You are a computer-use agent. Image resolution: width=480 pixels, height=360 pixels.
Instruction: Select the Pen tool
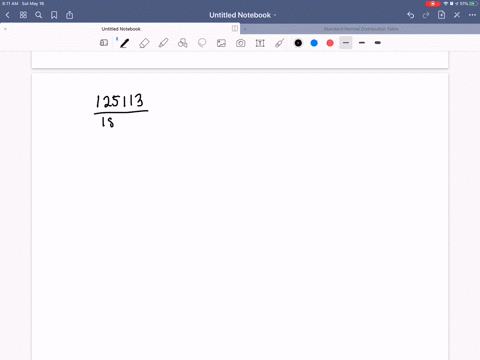coord(125,43)
